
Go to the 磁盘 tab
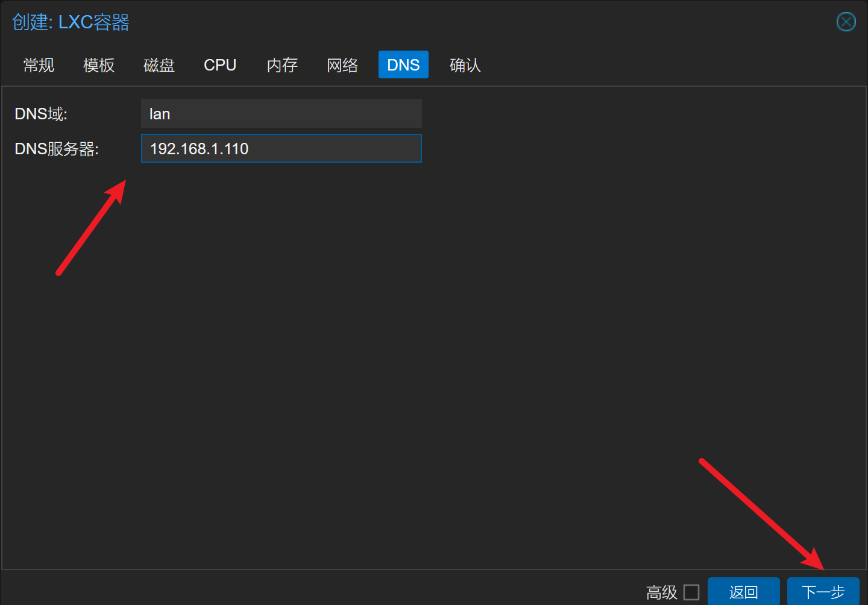[x=159, y=65]
